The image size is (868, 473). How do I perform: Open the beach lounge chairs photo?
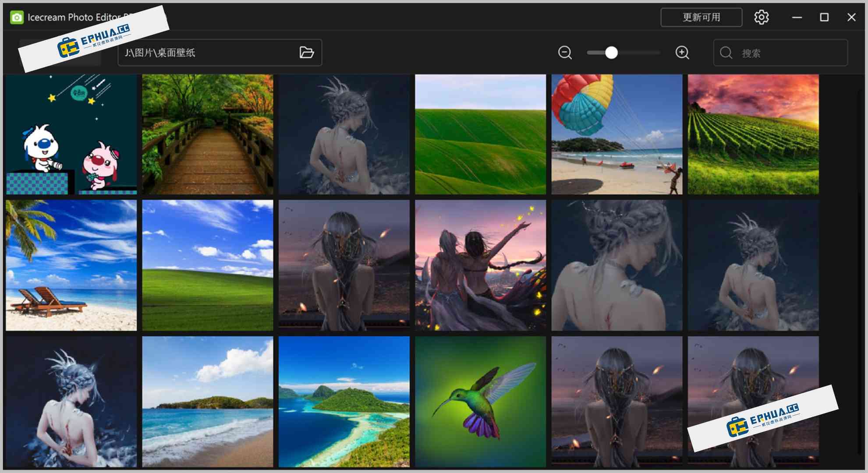71,265
